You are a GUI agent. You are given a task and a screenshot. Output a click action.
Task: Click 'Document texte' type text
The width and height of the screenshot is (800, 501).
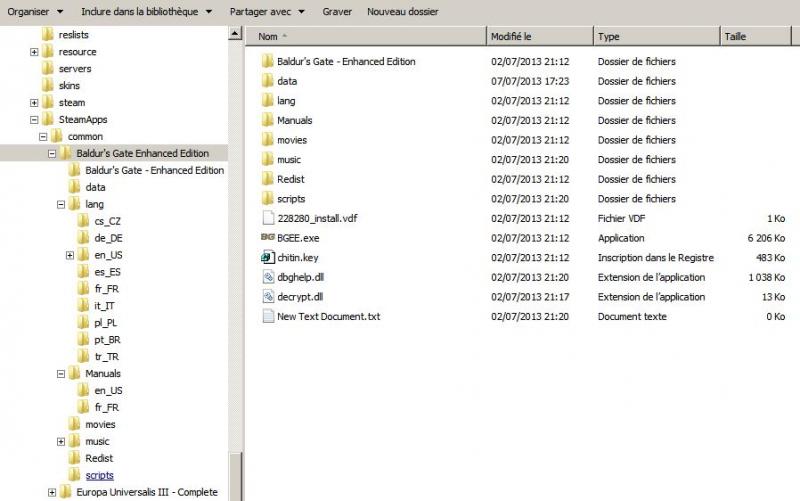point(632,316)
